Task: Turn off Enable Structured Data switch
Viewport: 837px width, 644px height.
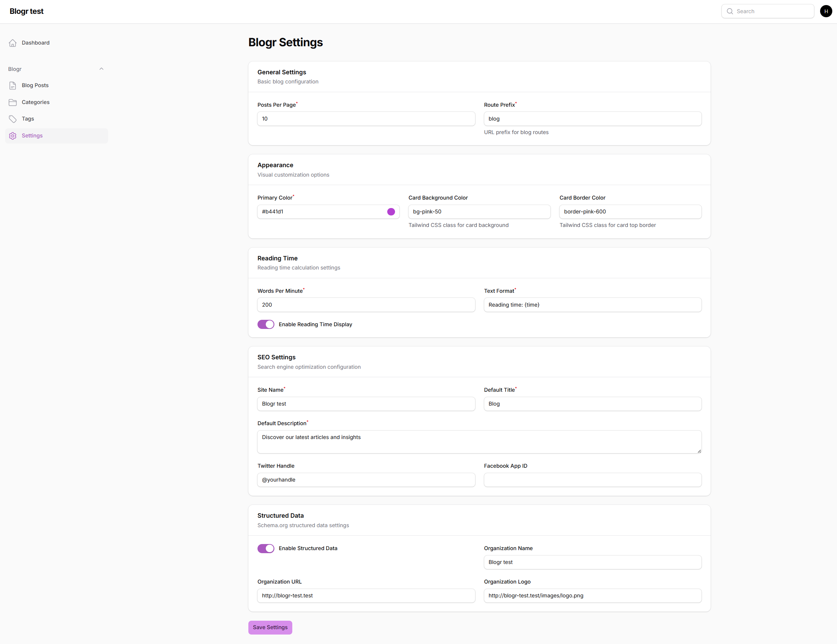Action: coord(266,549)
